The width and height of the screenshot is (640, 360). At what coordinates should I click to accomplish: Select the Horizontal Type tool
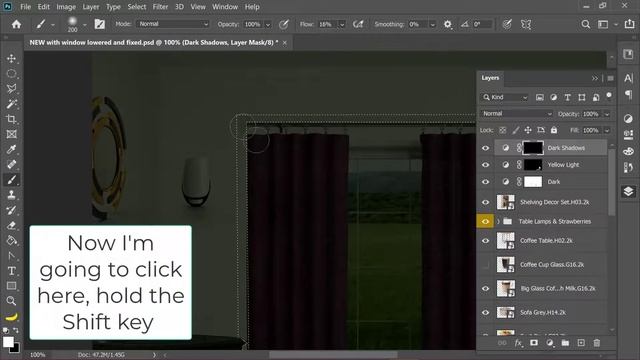click(11, 271)
